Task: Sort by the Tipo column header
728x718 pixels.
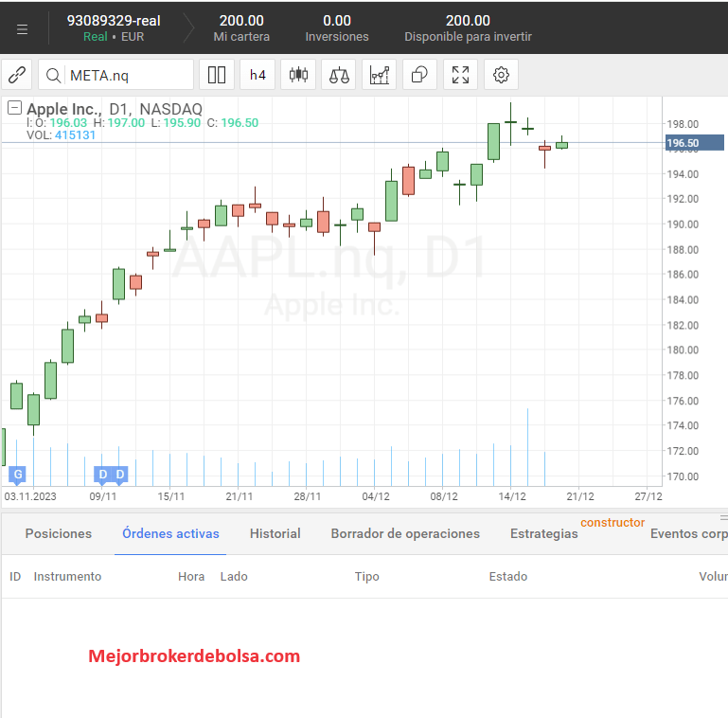Action: click(x=366, y=577)
